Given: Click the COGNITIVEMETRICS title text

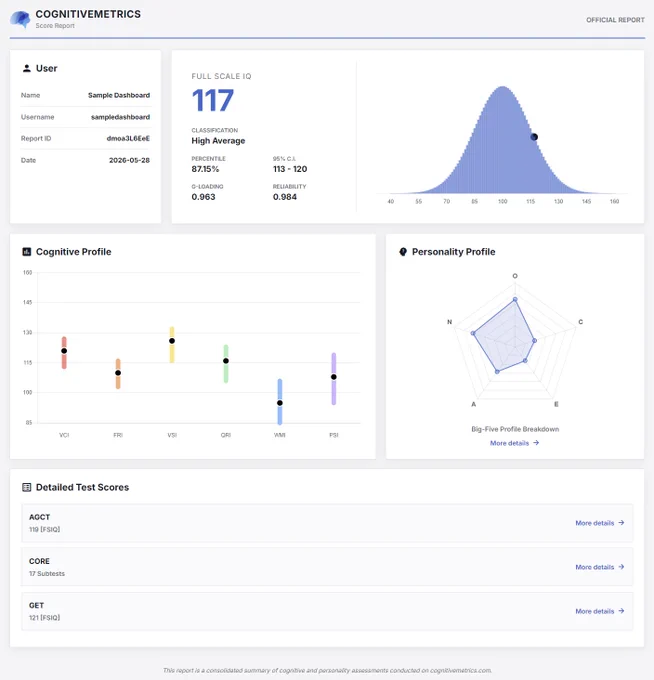Looking at the screenshot, I should (x=88, y=14).
